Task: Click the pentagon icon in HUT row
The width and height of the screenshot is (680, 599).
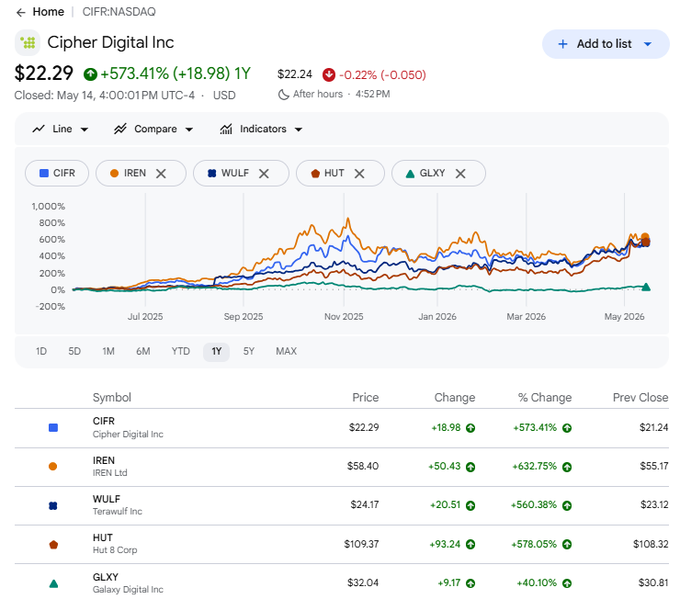Action: click(53, 544)
